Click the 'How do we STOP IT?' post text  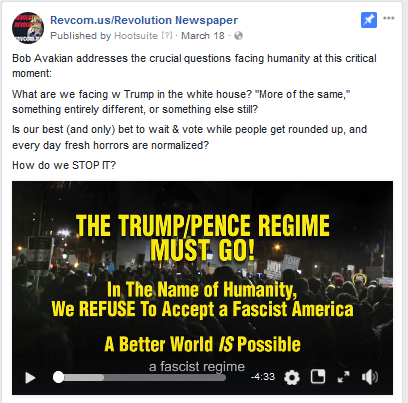point(64,165)
